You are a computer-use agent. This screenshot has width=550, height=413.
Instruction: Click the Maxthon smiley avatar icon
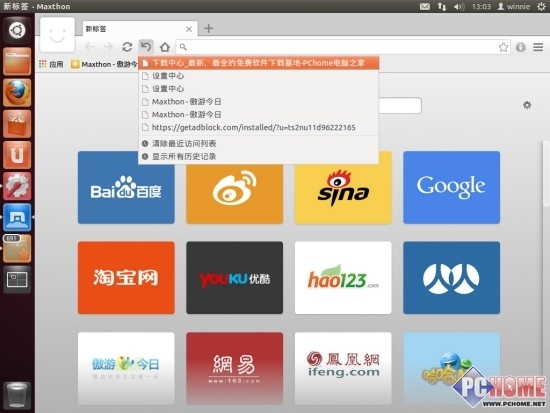[57, 34]
